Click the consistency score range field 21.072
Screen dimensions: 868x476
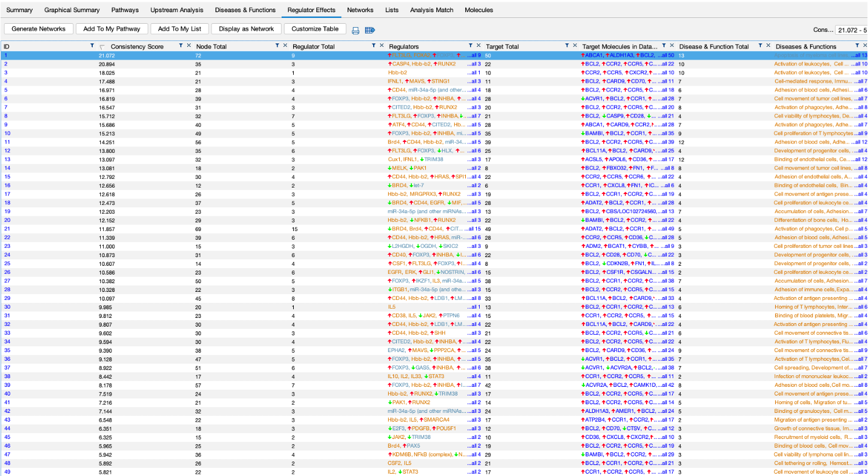[851, 30]
